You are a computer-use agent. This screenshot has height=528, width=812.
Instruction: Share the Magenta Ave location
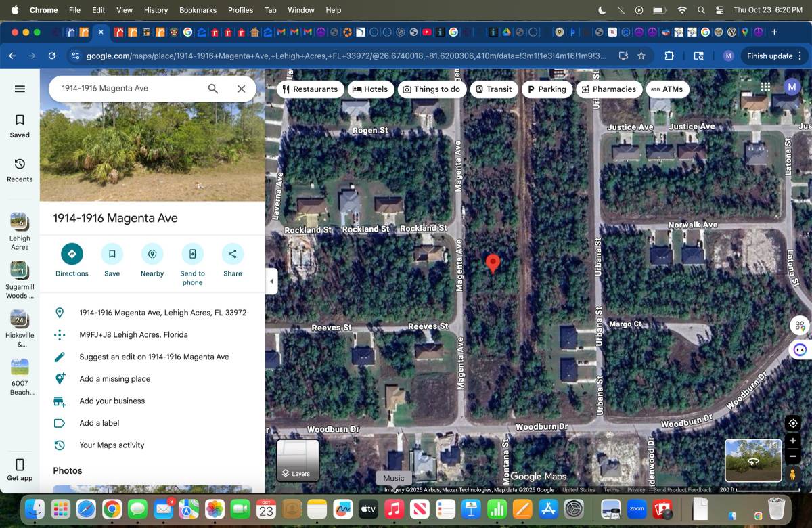coord(233,254)
